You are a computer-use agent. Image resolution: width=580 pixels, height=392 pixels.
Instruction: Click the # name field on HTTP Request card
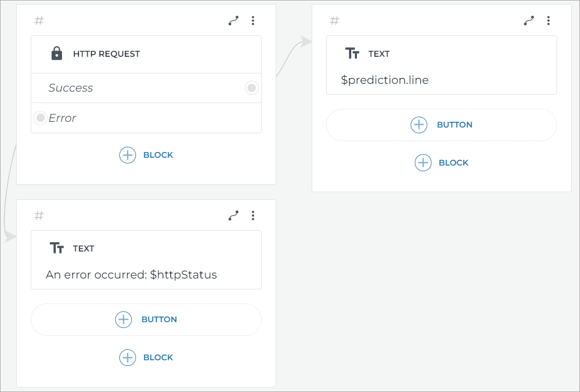[39, 21]
